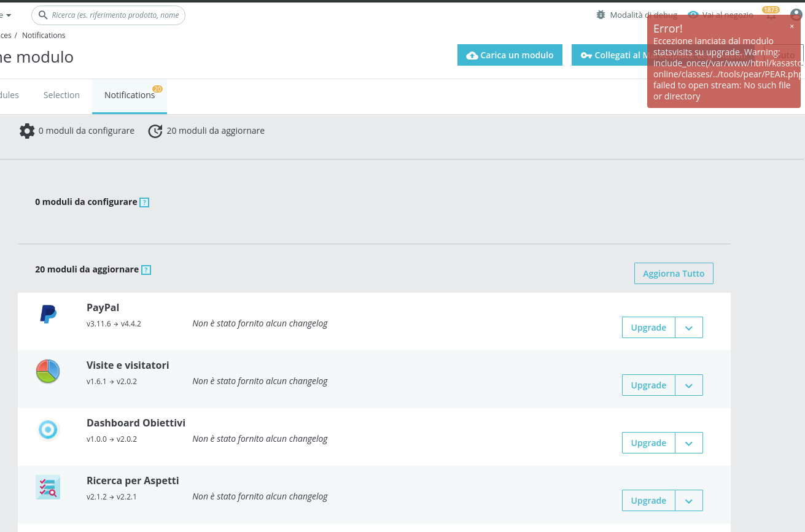Image resolution: width=805 pixels, height=532 pixels.
Task: Click the Ricerca per Aspetti module icon
Action: click(48, 487)
